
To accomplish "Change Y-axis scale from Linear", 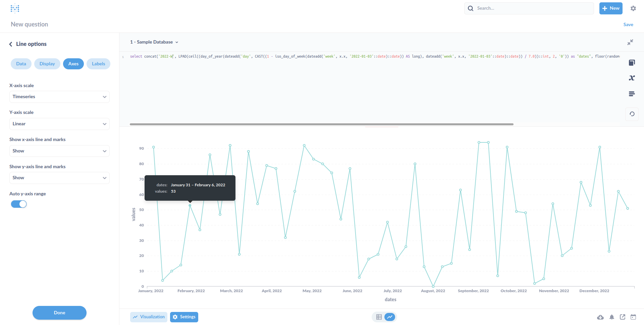I will pyautogui.click(x=59, y=124).
